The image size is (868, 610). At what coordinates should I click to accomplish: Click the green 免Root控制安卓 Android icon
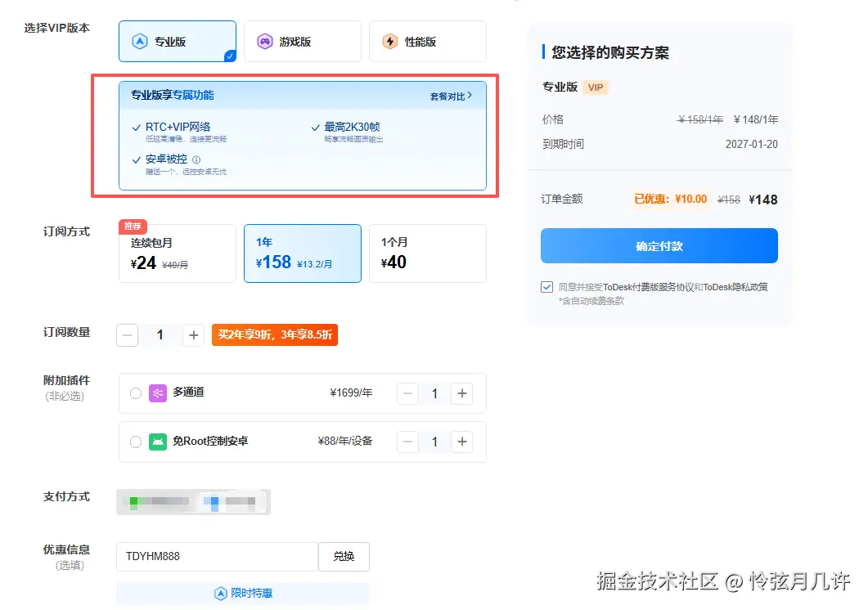pyautogui.click(x=158, y=442)
